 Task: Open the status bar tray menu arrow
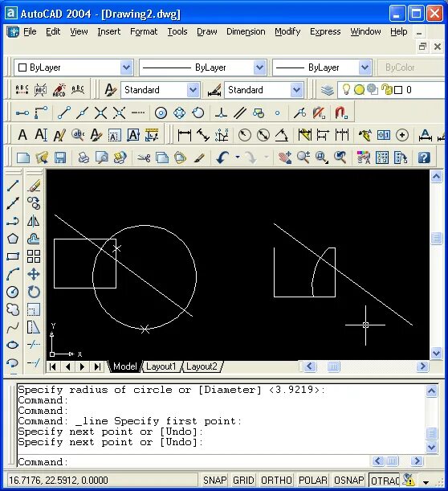[426, 482]
